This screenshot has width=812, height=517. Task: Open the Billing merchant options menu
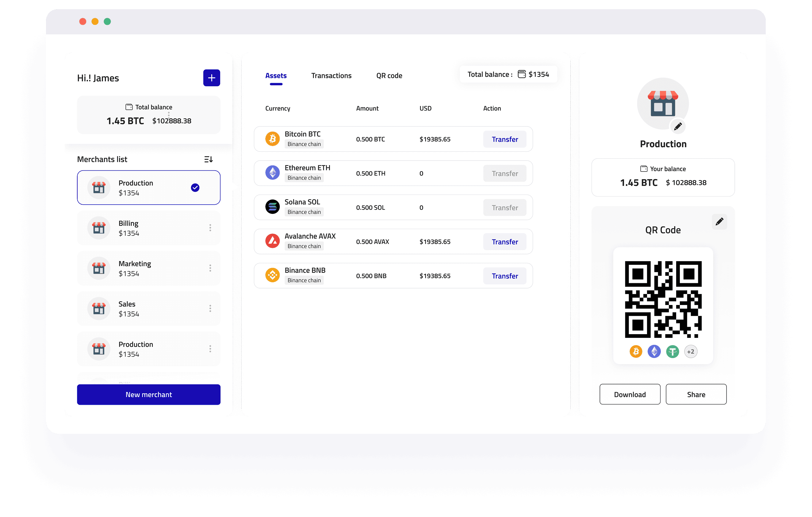210,228
